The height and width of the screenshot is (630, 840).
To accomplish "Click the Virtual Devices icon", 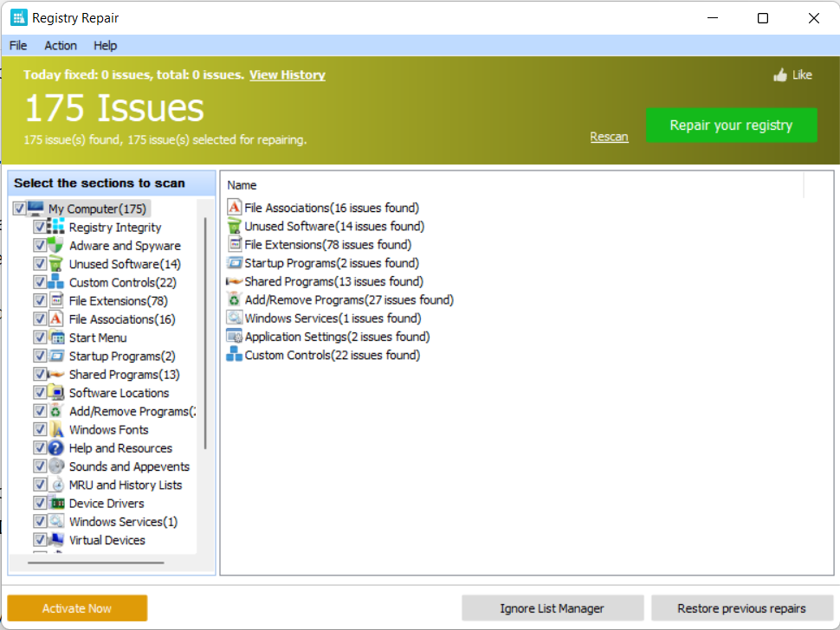I will tap(55, 539).
